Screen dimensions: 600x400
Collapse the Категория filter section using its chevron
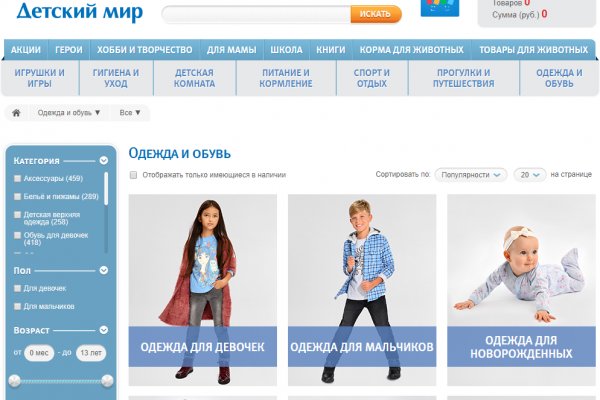[x=104, y=160]
